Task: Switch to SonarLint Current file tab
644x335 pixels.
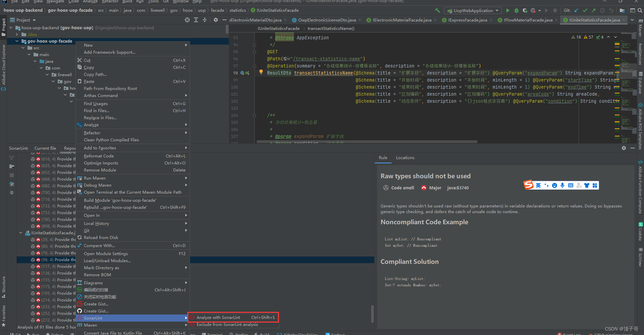Action: (45, 148)
